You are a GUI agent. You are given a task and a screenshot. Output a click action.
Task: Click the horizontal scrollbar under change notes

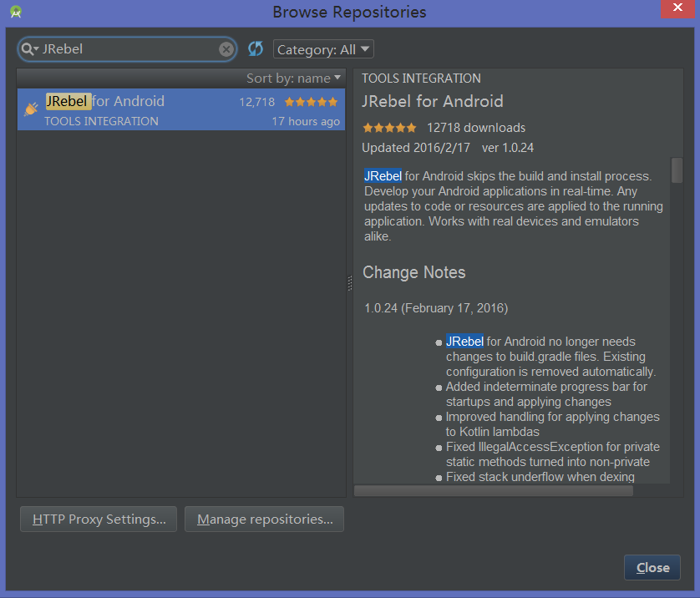[x=493, y=490]
